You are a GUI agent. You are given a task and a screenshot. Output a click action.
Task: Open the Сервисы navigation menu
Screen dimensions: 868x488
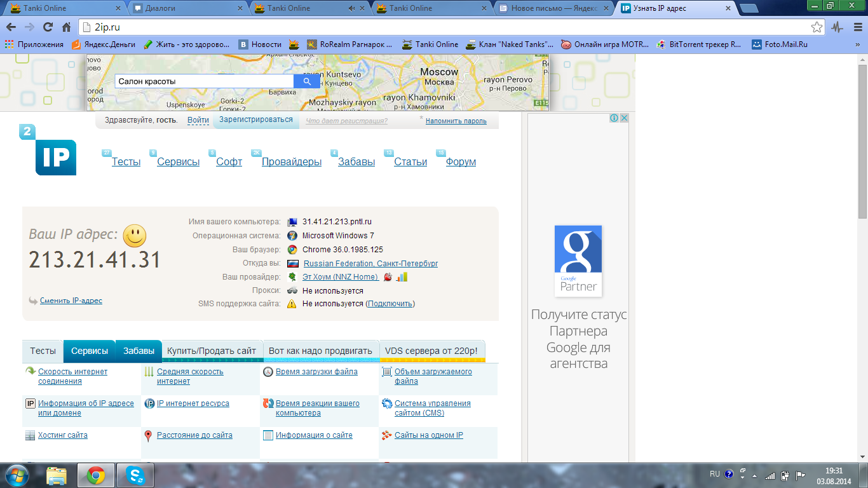(x=179, y=161)
